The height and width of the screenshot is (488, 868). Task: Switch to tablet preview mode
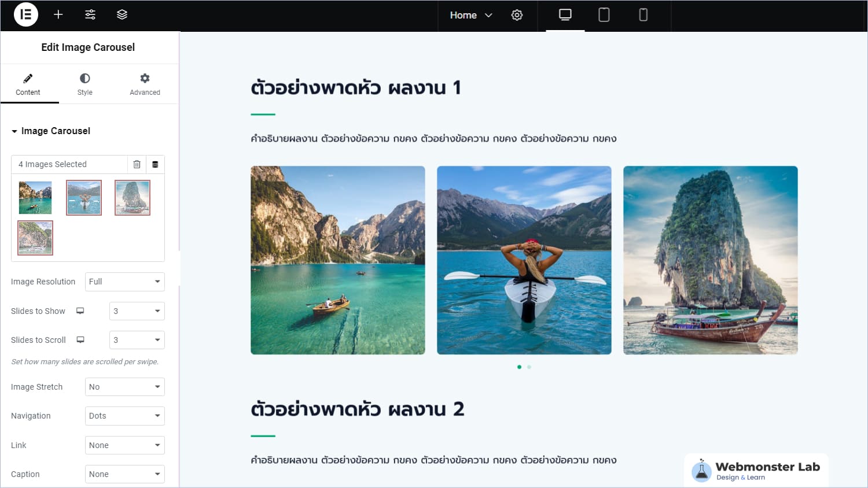(604, 15)
